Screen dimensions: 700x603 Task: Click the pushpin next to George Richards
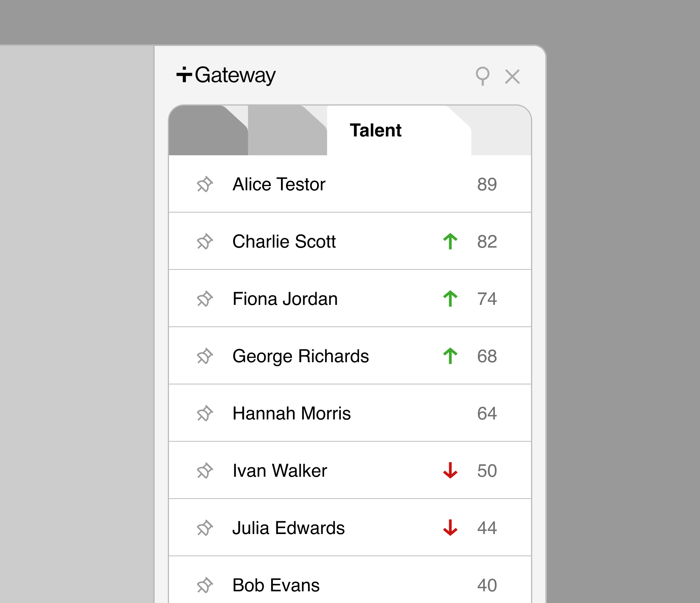205,356
